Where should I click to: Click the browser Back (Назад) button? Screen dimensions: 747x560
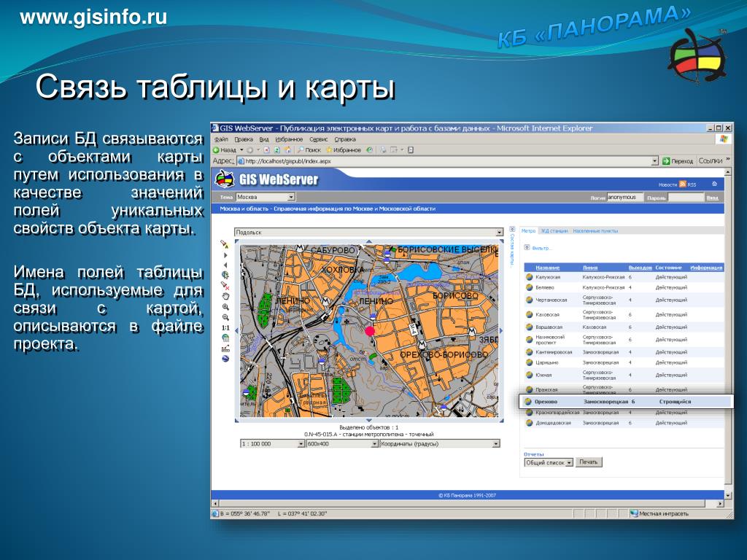(x=225, y=149)
